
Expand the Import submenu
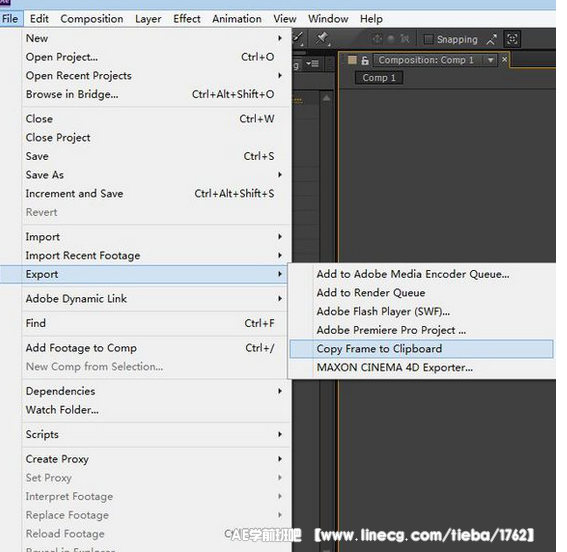(155, 237)
